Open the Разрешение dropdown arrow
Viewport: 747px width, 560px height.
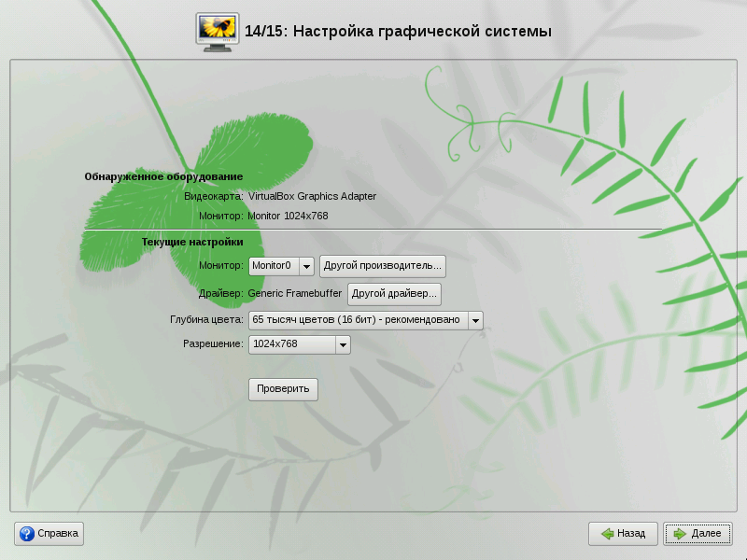click(x=343, y=344)
